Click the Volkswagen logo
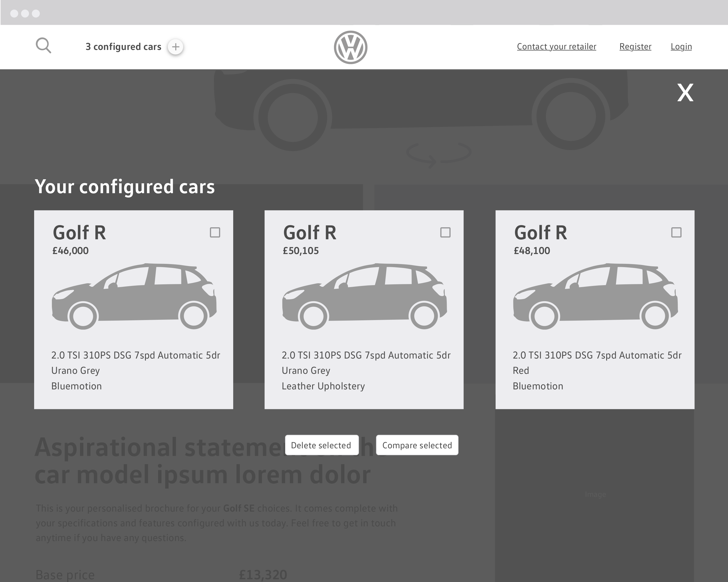Screen dimensions: 728x582 [x=351, y=47]
